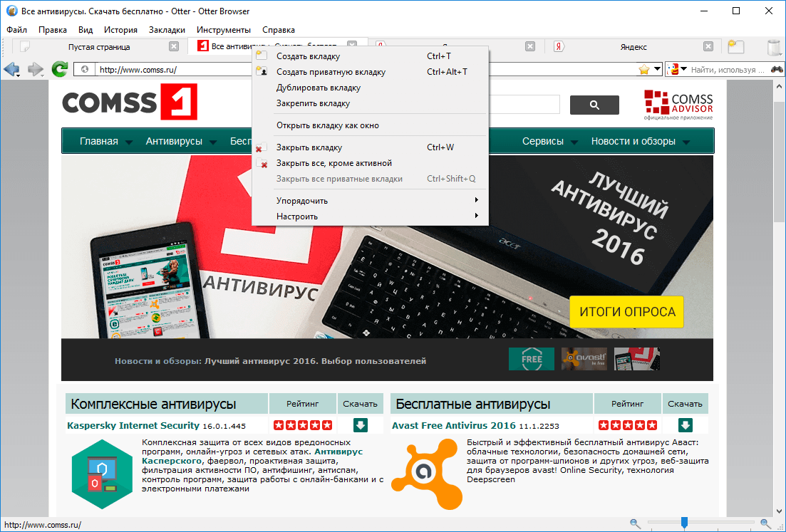Open the COMSS Advisor logo link
786x532 pixels.
[678, 105]
